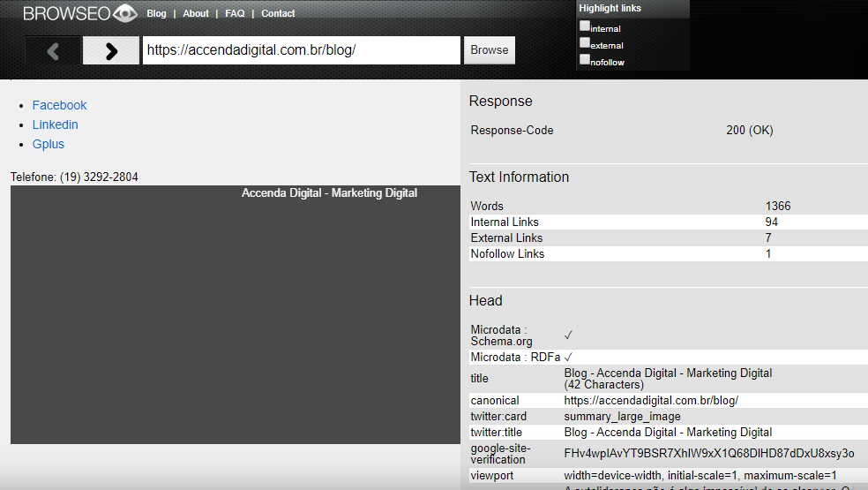Image resolution: width=868 pixels, height=490 pixels.
Task: Click the viewport meta value
Action: click(x=700, y=476)
